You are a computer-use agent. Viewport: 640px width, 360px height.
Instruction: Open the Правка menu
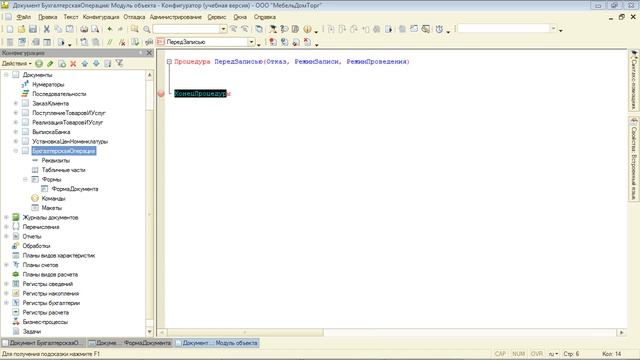(x=47, y=17)
